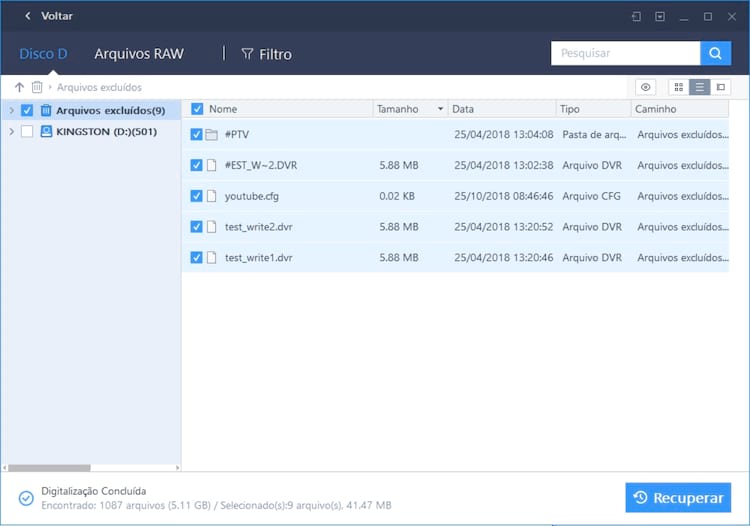The height and width of the screenshot is (526, 750).
Task: Click the file icon of test_write1.dvr
Action: 211,257
